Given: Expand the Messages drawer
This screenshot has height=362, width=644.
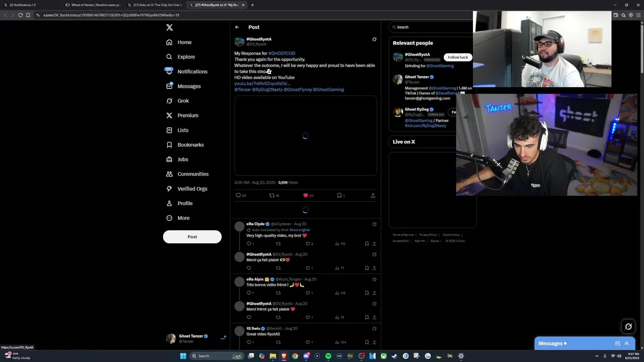Looking at the screenshot, I should click(626, 343).
